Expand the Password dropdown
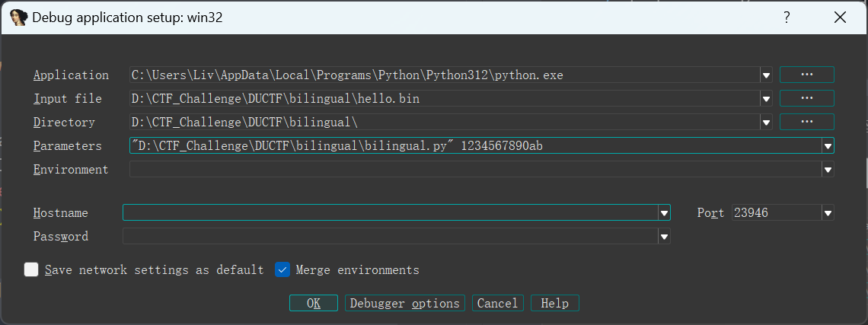 click(x=664, y=237)
